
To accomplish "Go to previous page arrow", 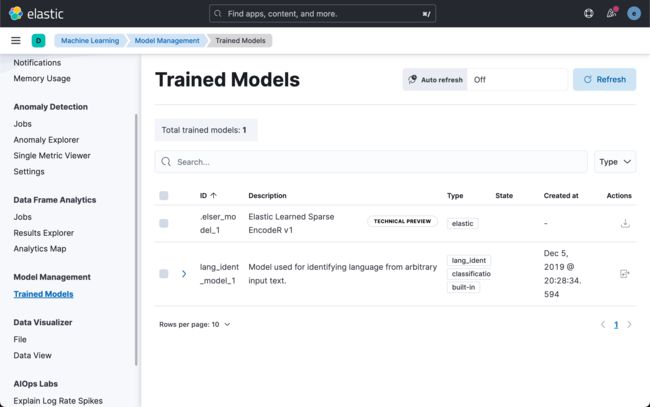I will 603,325.
